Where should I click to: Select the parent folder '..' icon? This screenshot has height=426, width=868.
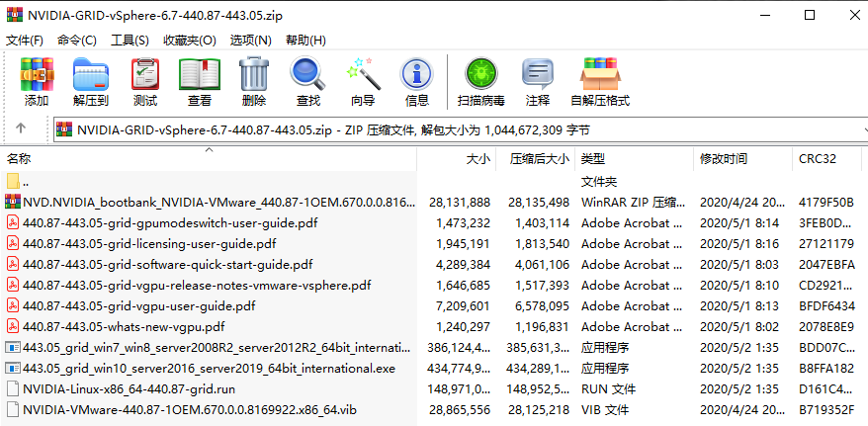tap(13, 182)
